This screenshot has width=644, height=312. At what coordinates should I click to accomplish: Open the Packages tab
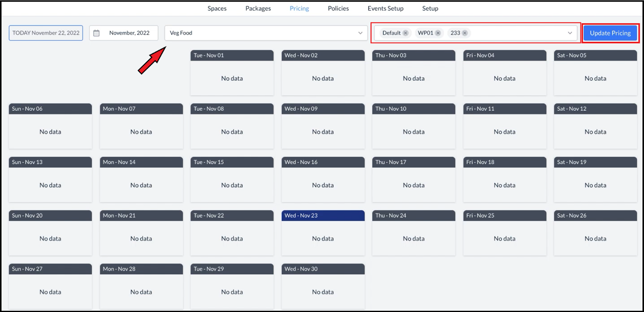point(258,8)
